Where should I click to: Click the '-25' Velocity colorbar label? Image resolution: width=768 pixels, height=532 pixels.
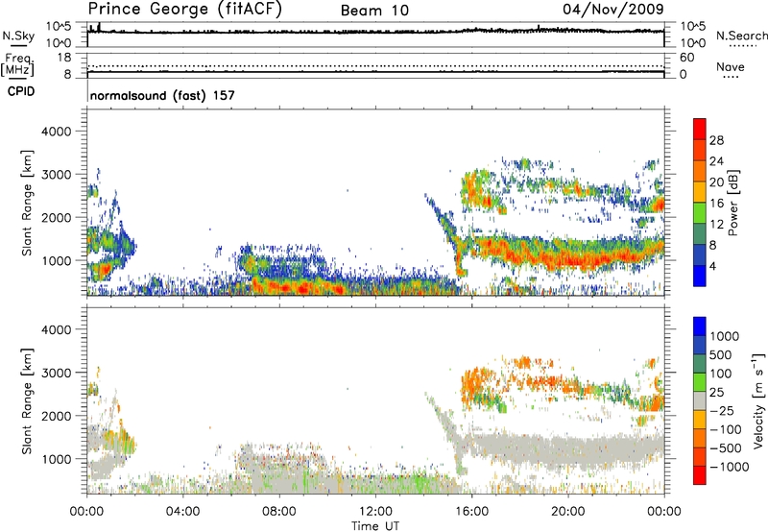[x=723, y=411]
